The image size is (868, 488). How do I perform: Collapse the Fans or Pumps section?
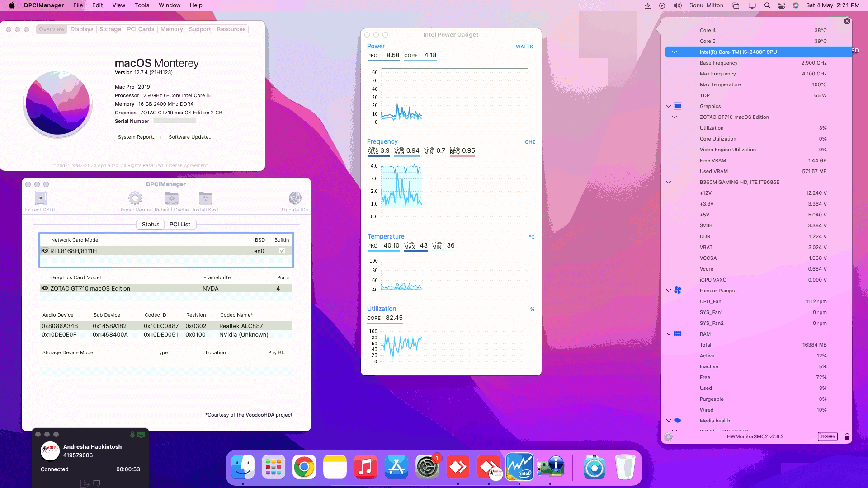(669, 291)
